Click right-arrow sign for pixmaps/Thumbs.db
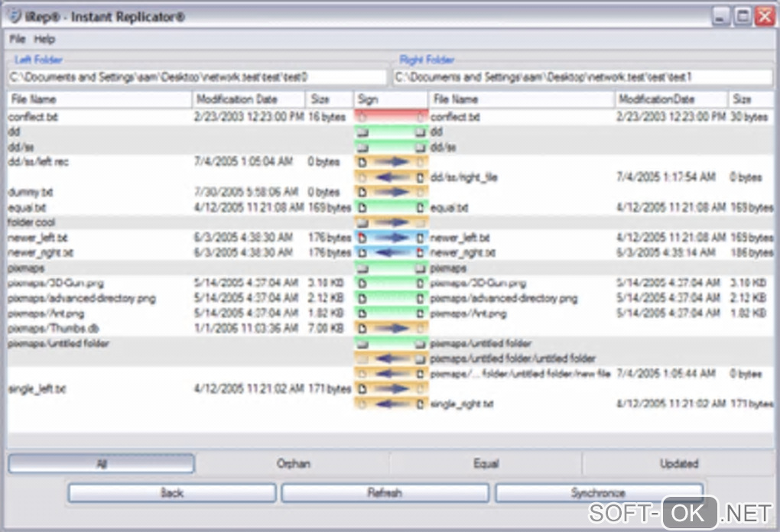 click(391, 329)
